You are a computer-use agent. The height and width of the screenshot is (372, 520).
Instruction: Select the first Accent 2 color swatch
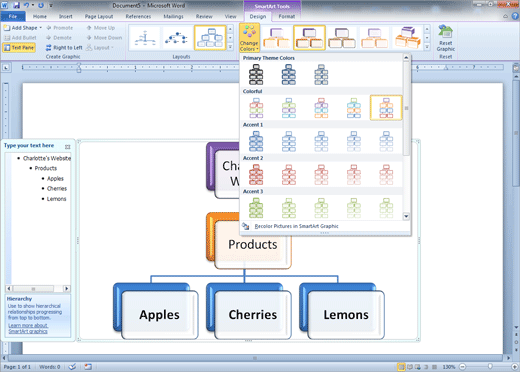pos(256,175)
